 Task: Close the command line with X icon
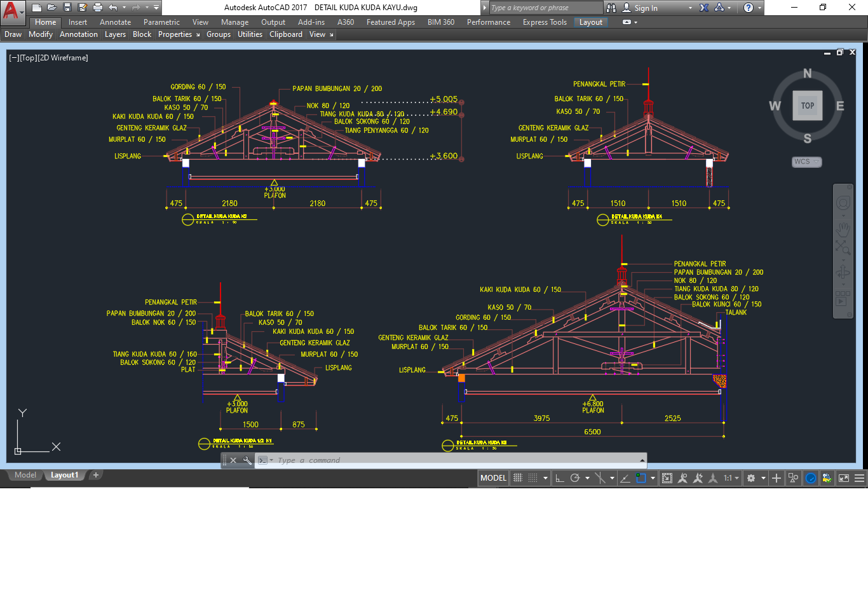233,460
